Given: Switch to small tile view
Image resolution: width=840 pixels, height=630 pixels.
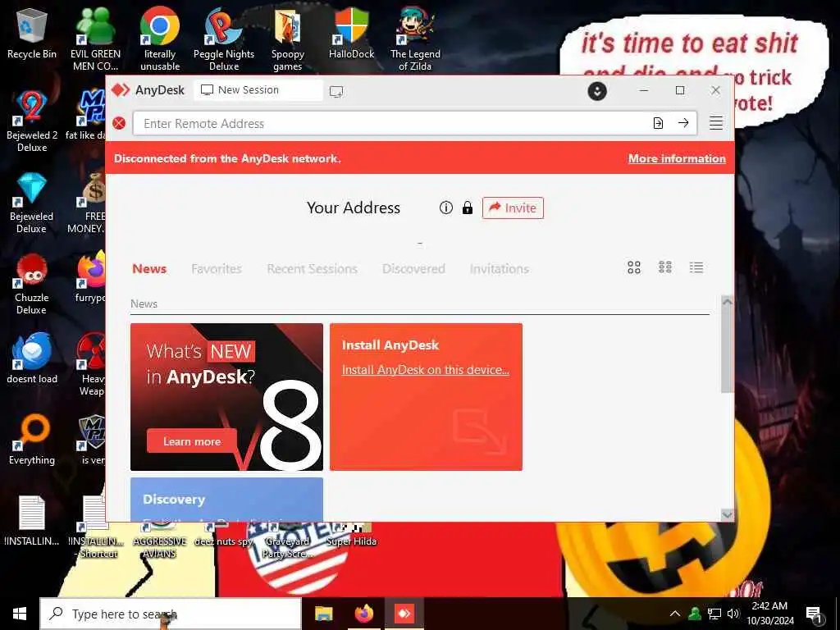Looking at the screenshot, I should 664,267.
